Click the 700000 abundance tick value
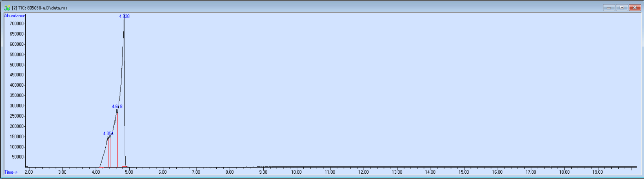Viewport: 644px width, 179px height. (16, 24)
